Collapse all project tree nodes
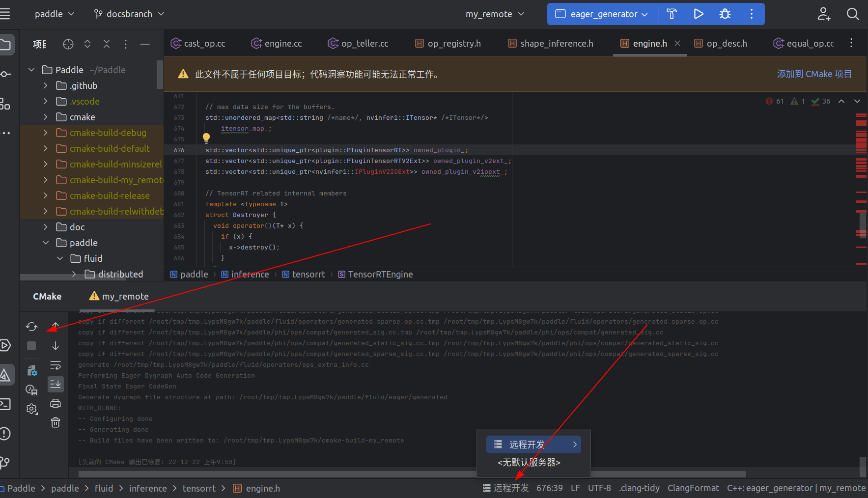 [x=107, y=44]
